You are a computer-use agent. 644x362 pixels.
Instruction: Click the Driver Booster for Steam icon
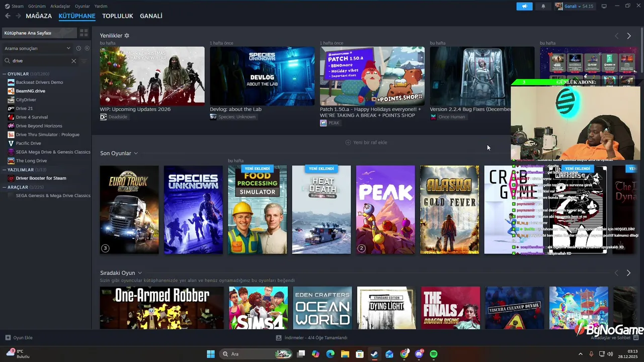pos(11,178)
